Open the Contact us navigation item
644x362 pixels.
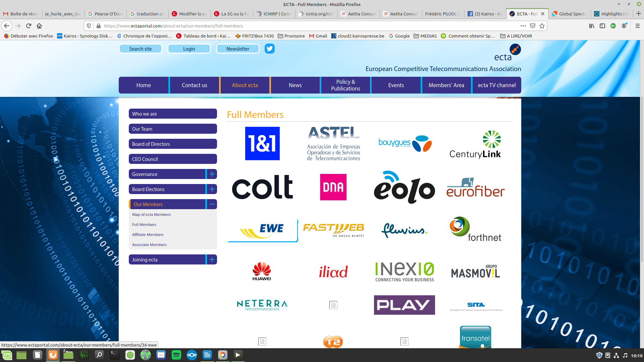pos(195,85)
